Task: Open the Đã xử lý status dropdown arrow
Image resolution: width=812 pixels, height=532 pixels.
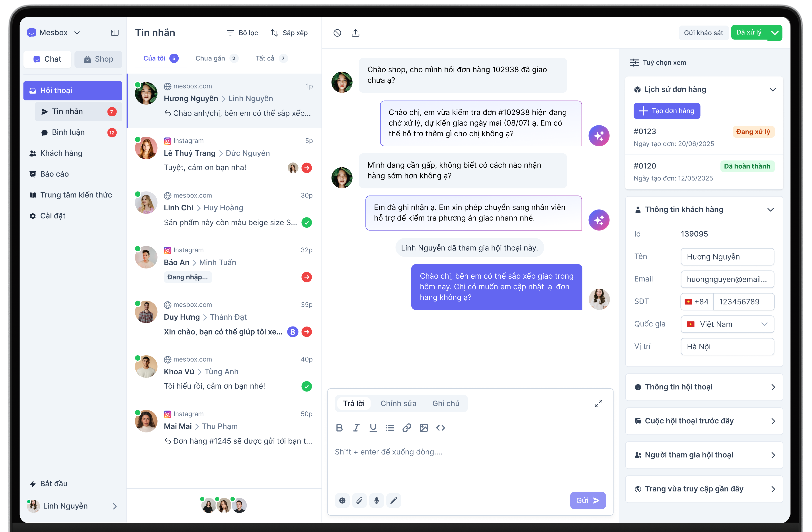Action: 775,33
